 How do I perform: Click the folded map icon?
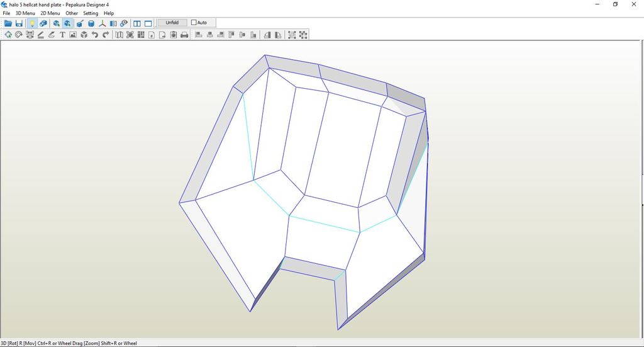[x=119, y=35]
